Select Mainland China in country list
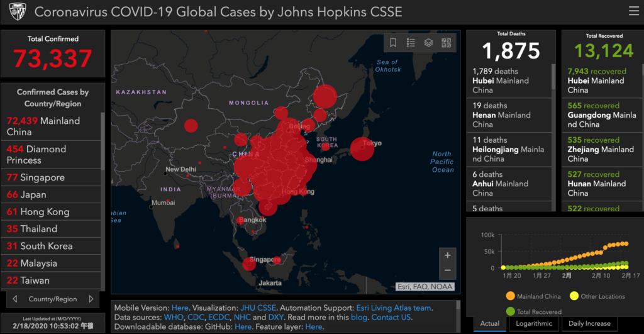Image resolution: width=644 pixels, height=334 pixels. (x=51, y=126)
